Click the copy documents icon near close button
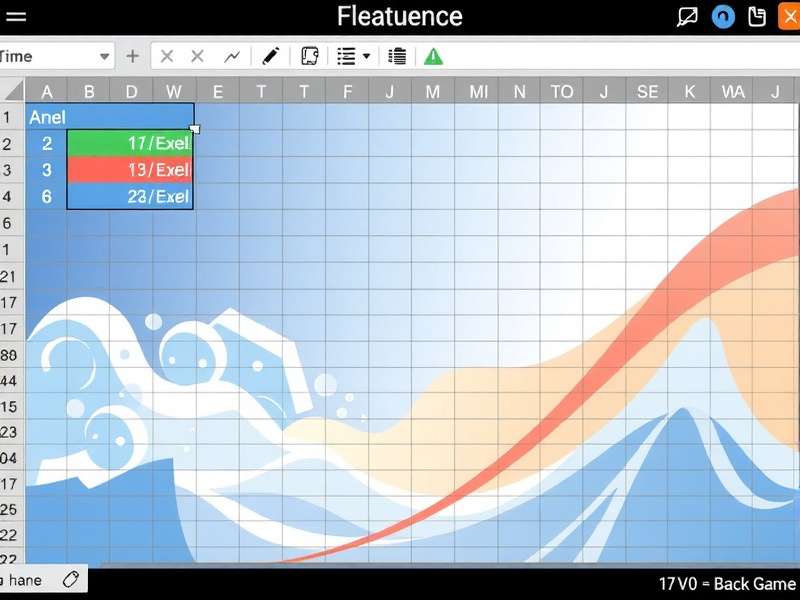This screenshot has height=600, width=800. coord(755,16)
